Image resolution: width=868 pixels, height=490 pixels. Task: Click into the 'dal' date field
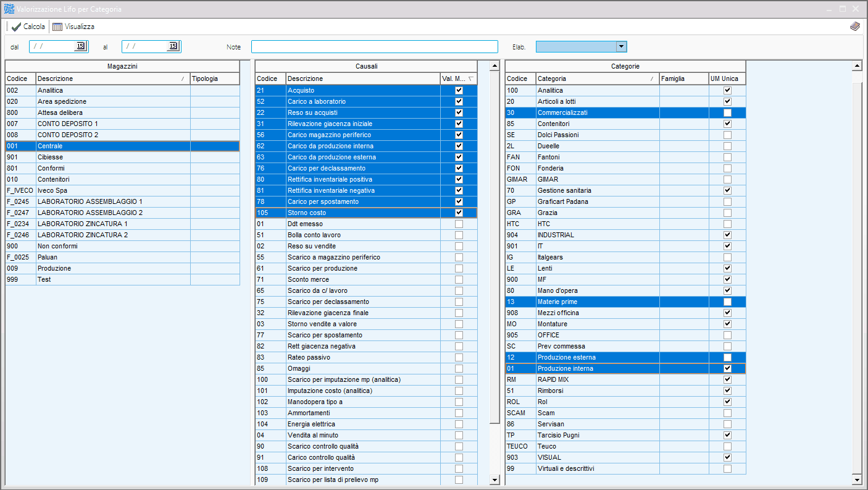click(x=52, y=46)
